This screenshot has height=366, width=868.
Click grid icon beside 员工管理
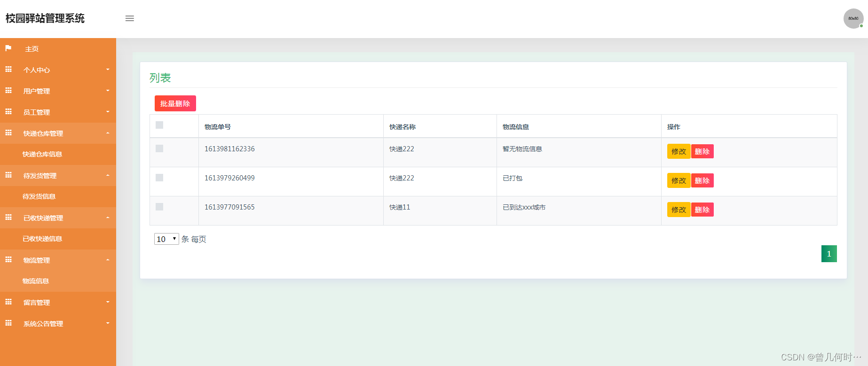[x=8, y=112]
